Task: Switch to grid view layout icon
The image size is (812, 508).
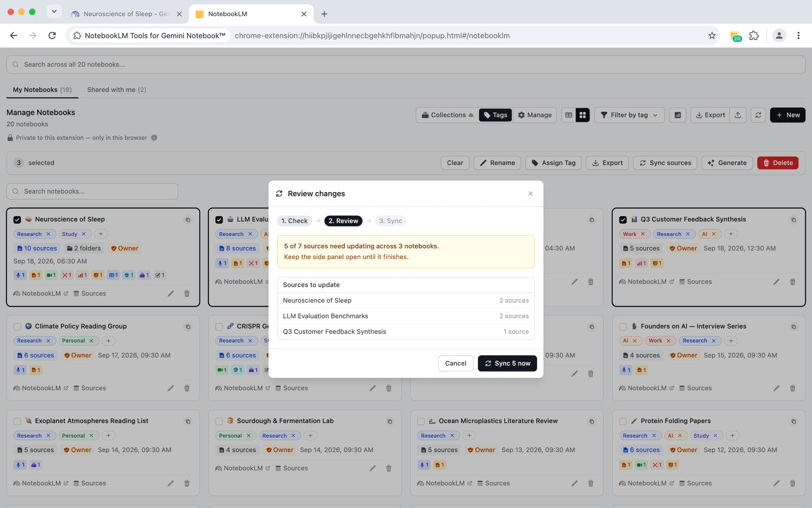Action: tap(583, 115)
